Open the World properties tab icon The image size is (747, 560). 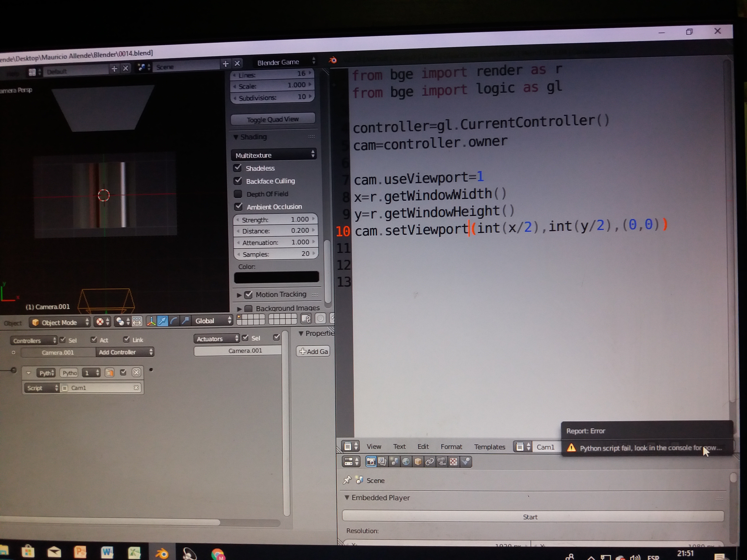click(406, 461)
